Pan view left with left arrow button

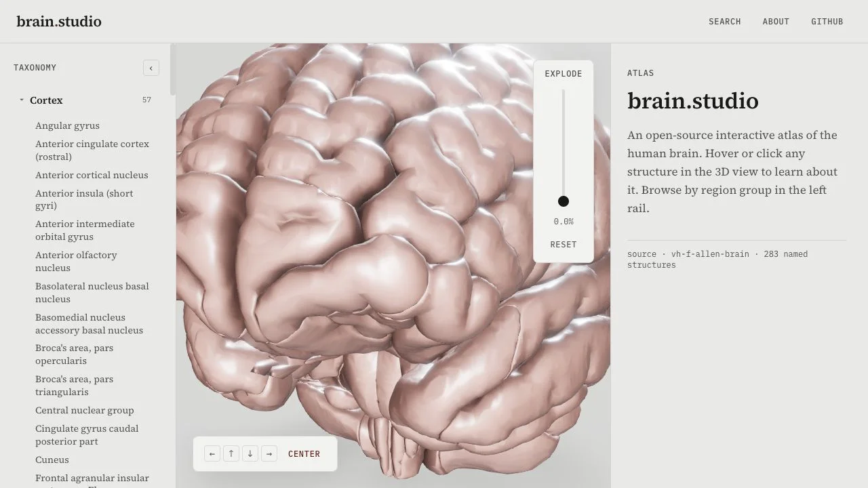coord(212,453)
